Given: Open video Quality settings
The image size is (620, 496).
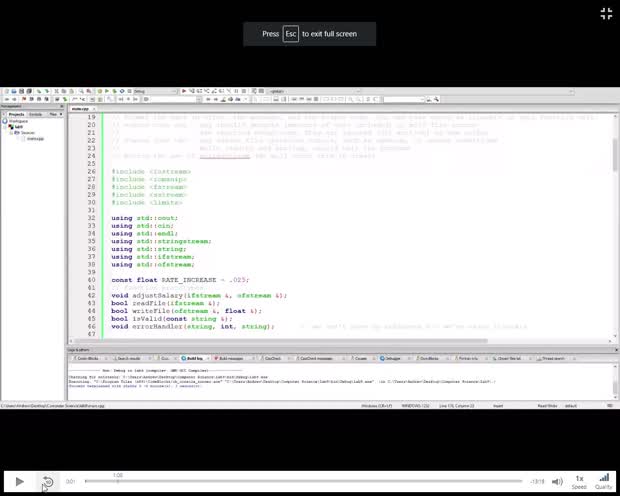Looking at the screenshot, I should point(604,481).
